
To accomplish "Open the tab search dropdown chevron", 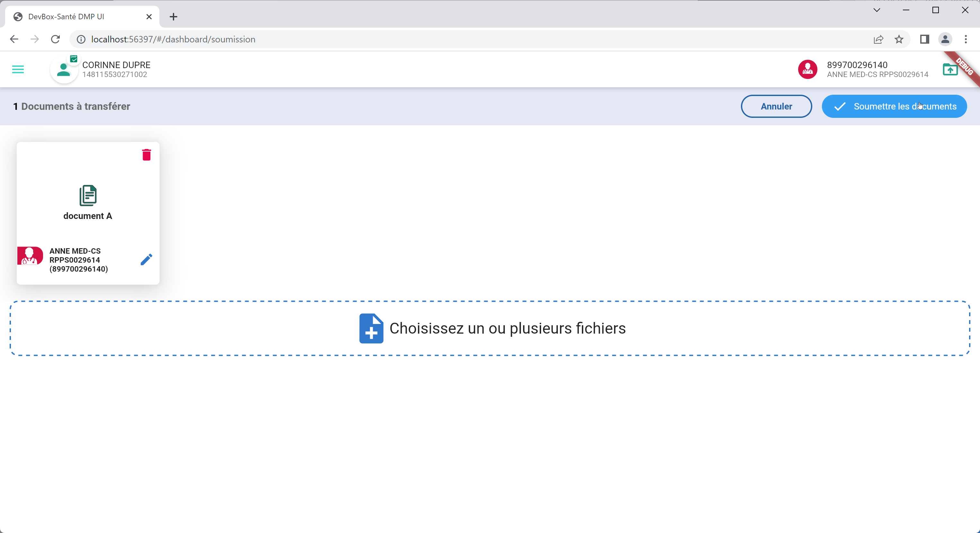I will (x=877, y=10).
